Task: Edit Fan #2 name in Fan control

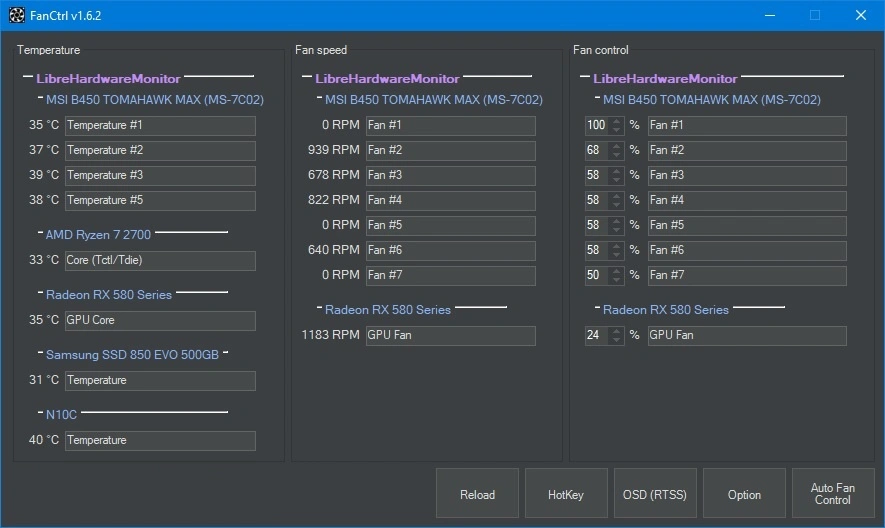Action: (x=747, y=150)
